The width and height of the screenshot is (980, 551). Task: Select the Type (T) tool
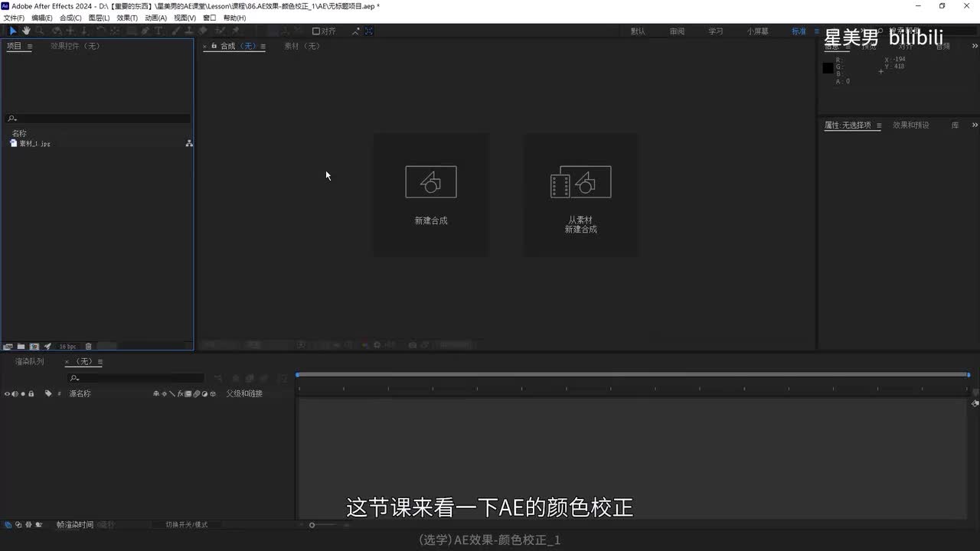click(x=158, y=31)
